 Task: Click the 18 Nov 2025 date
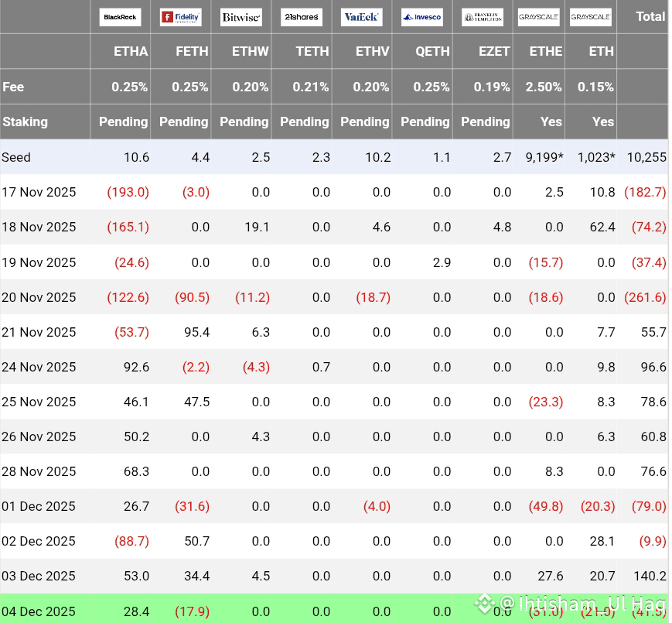click(39, 227)
